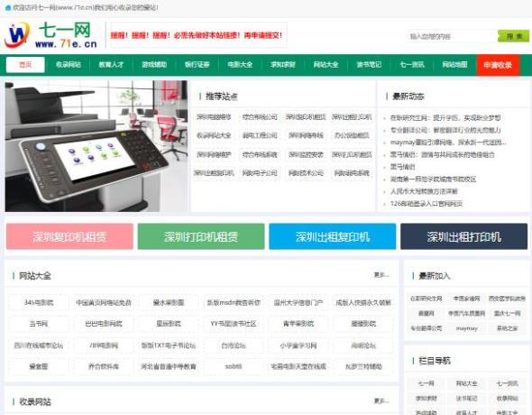Open 小学生学习网 link
The image size is (532, 415).
tap(298, 346)
